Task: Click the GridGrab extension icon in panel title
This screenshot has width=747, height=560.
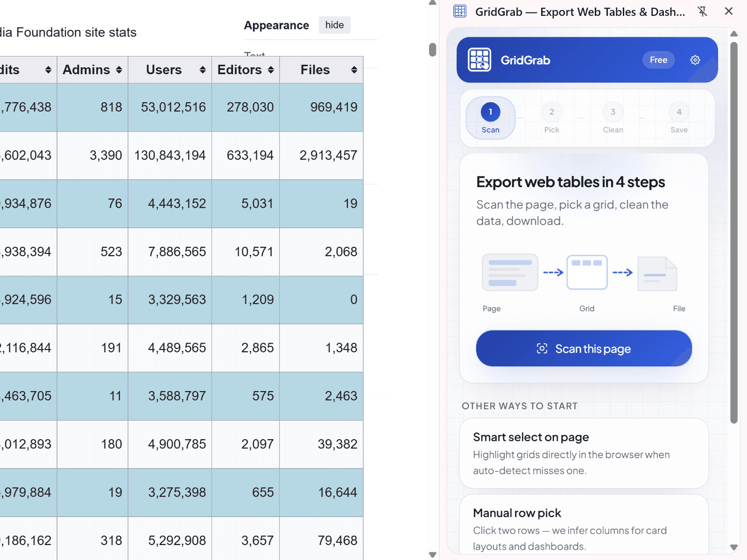Action: point(460,11)
